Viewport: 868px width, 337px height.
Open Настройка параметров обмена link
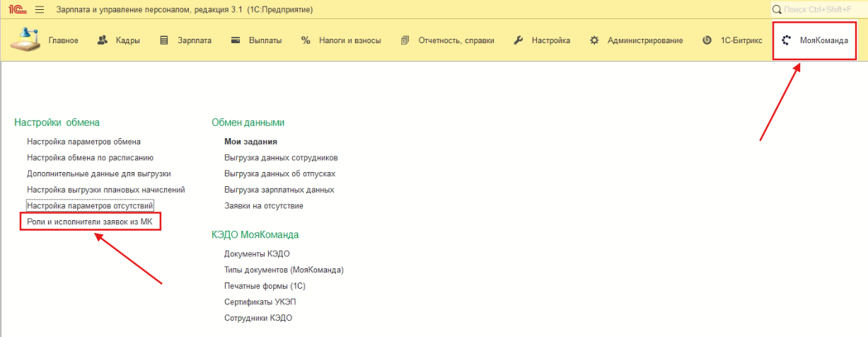[x=83, y=142]
